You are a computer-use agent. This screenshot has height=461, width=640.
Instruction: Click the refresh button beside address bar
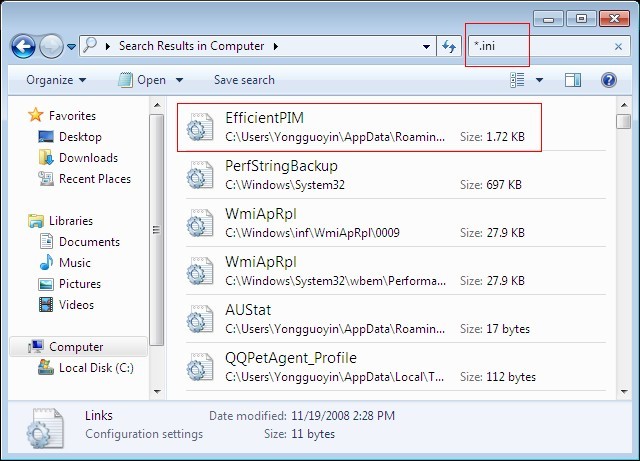click(450, 46)
